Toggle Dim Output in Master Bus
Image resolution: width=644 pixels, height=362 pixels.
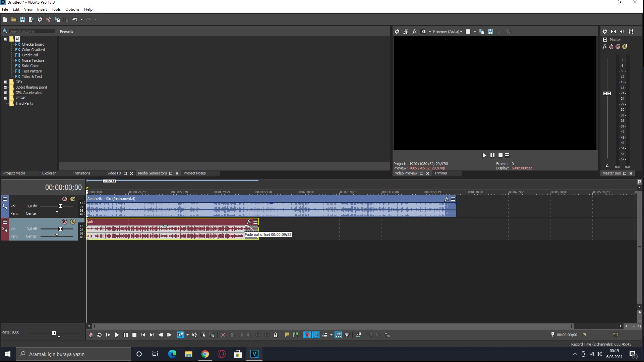tap(622, 32)
